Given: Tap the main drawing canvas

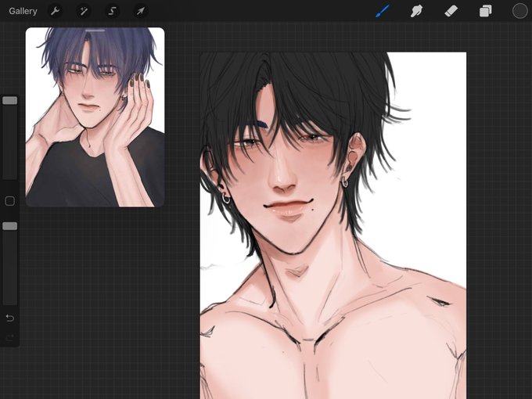Looking at the screenshot, I should pos(333,225).
